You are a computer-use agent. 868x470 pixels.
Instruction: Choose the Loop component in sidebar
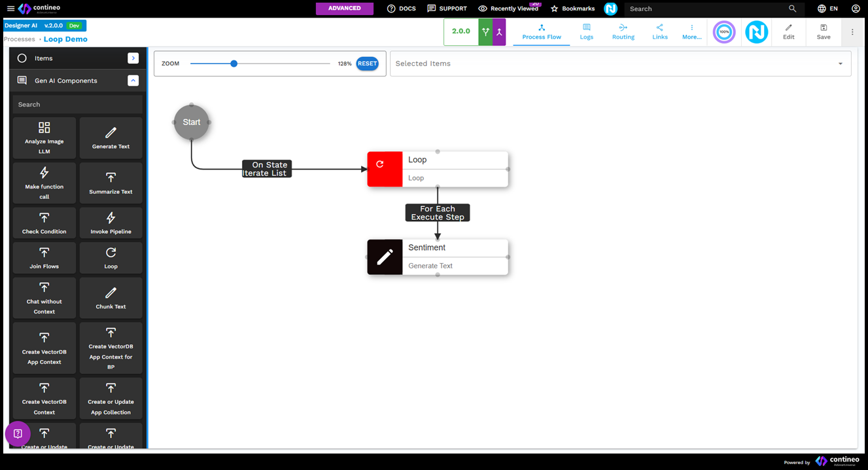[111, 257]
